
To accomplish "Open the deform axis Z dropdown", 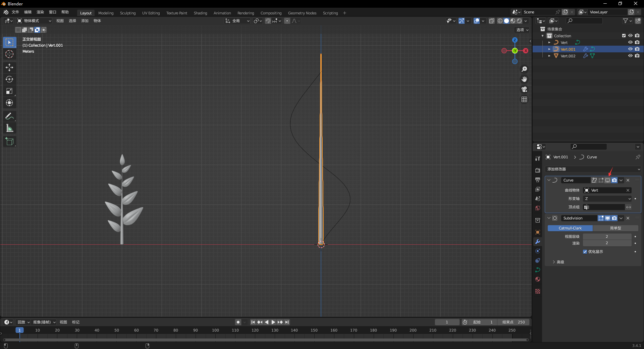I will tap(607, 199).
